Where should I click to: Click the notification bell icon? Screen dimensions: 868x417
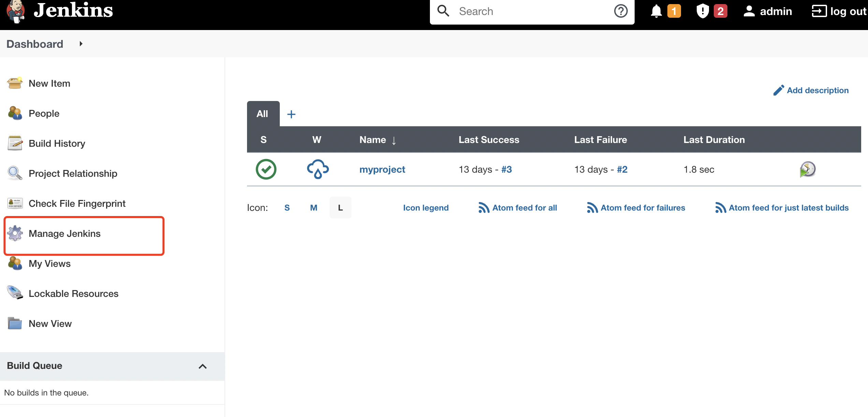(x=656, y=11)
